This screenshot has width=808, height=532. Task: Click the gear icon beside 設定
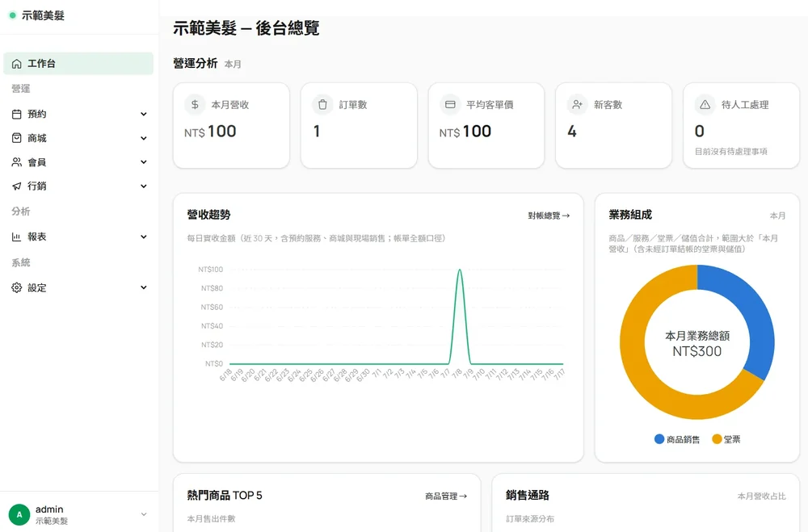(16, 287)
